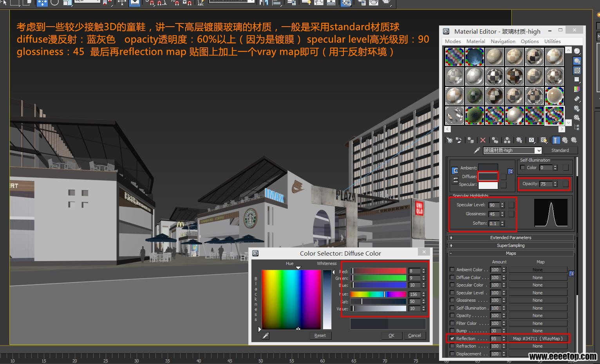Click the Specular Level spinner arrows
The height and width of the screenshot is (364, 600).
point(502,205)
